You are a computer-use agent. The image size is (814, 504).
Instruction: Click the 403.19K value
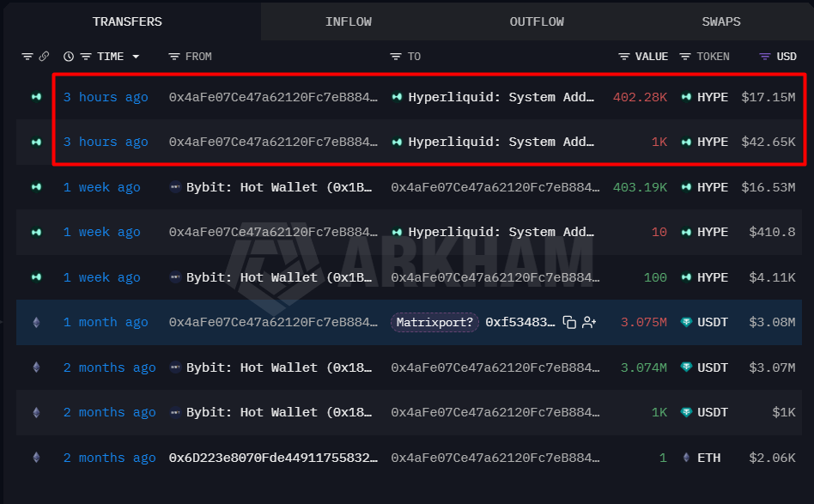(x=640, y=187)
